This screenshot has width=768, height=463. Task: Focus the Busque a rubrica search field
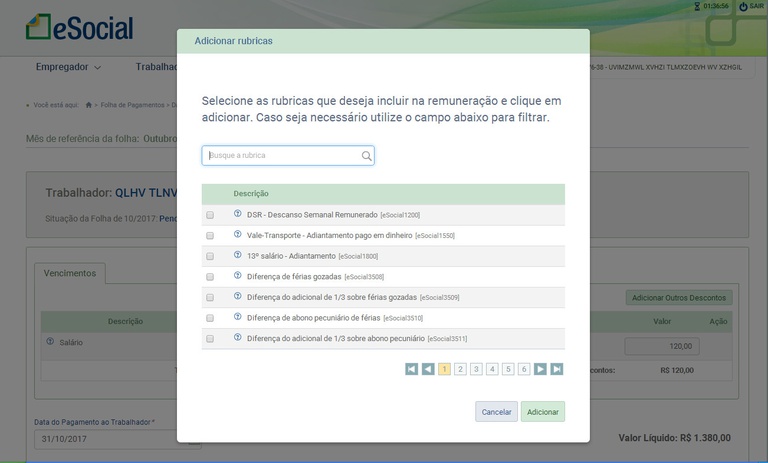(x=288, y=155)
